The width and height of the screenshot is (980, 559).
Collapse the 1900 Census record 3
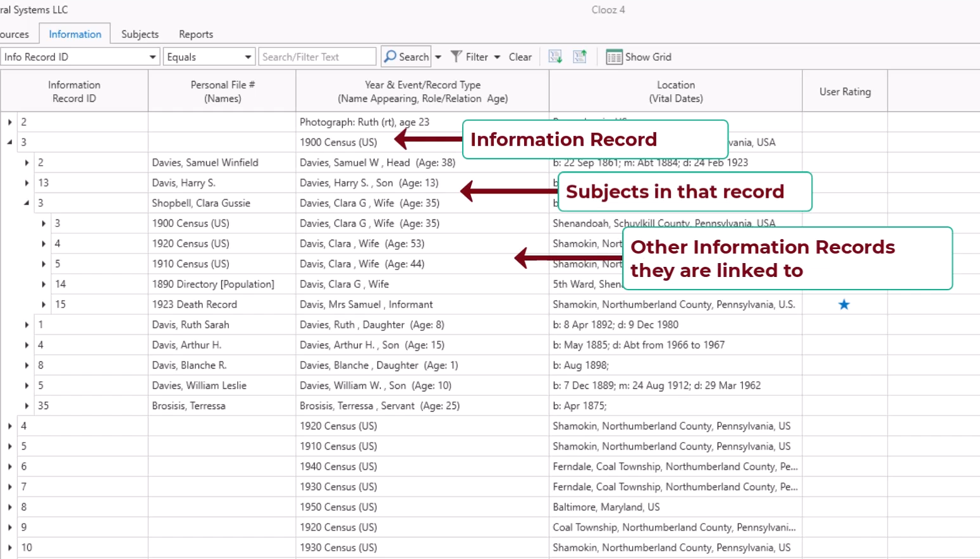(9, 142)
